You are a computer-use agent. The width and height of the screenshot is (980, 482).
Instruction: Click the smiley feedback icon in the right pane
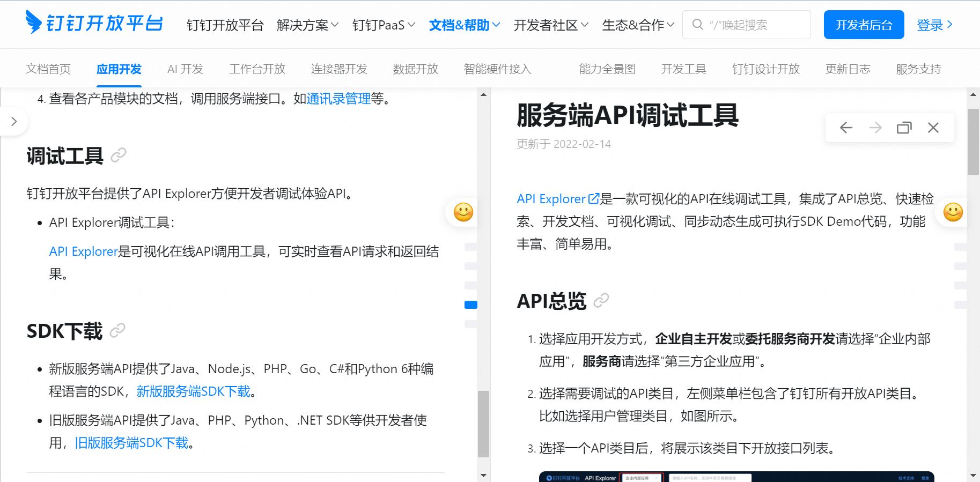coord(953,212)
